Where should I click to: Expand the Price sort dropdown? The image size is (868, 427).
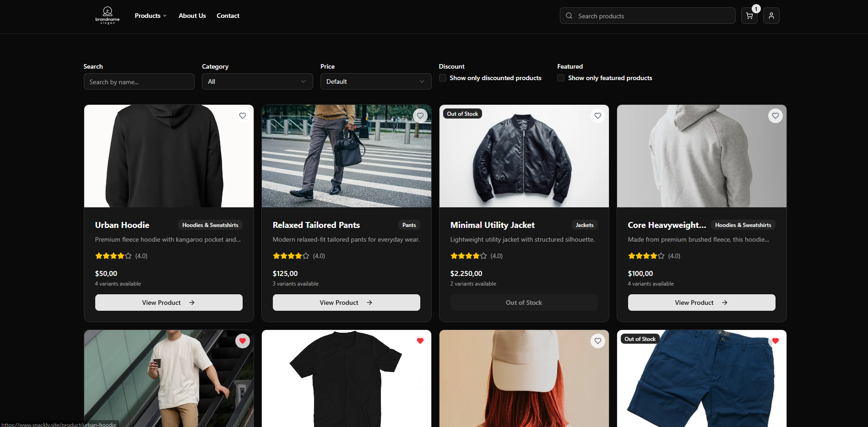(x=375, y=81)
